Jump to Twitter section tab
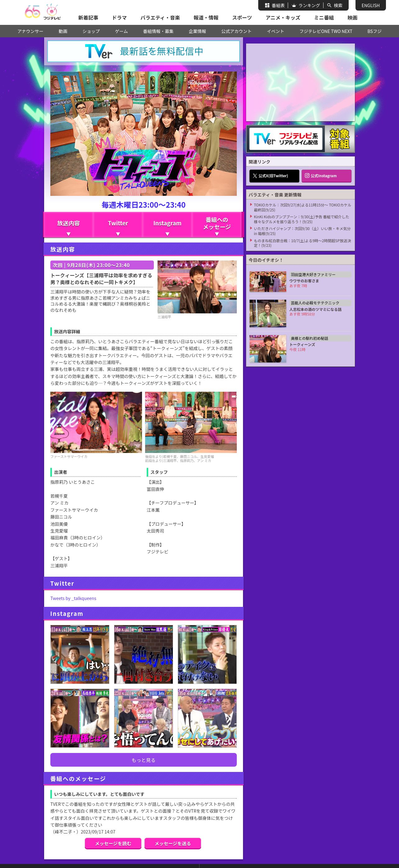 coord(118,224)
